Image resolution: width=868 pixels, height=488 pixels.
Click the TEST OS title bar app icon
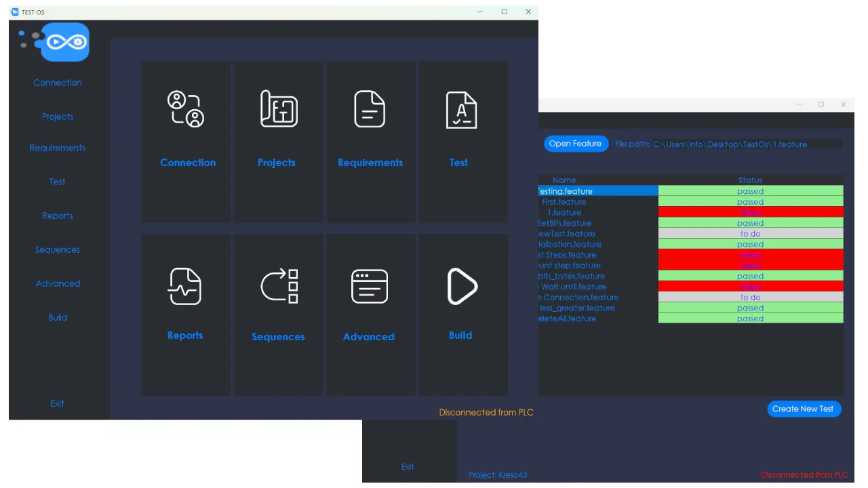(15, 12)
